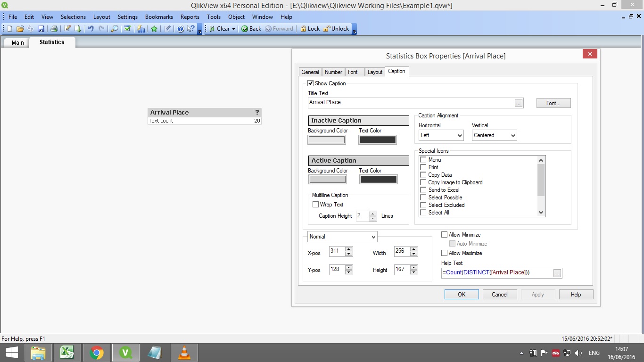Click the Undo arrow in the toolbar

point(91,29)
